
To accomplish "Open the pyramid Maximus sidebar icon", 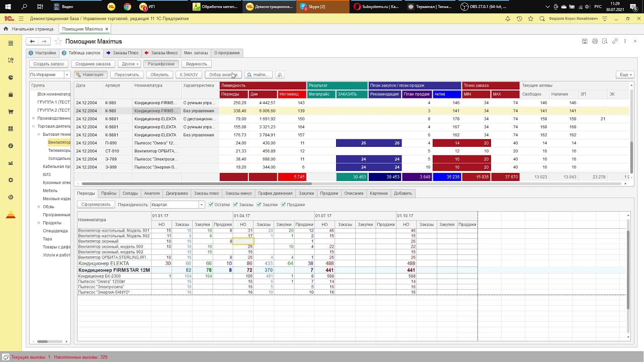I will pyautogui.click(x=11, y=215).
